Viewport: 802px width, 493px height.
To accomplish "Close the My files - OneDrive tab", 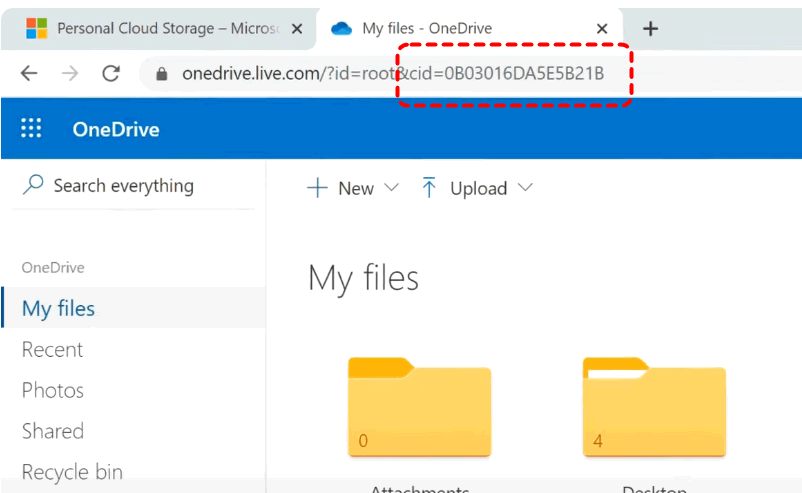I will 602,29.
